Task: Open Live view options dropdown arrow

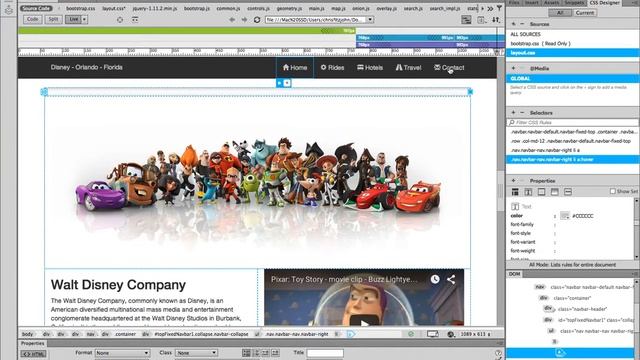Action: coord(84,19)
